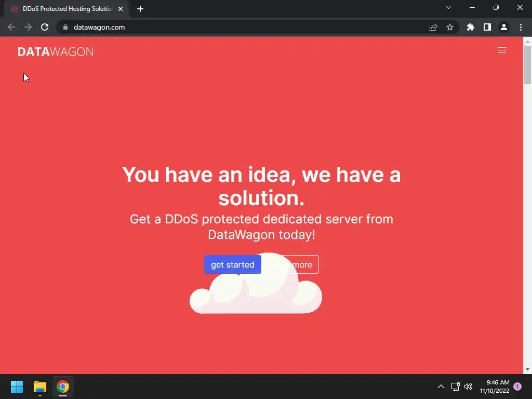Screen dimensions: 532x399
Task: Open File Explorer from taskbar
Action: pyautogui.click(x=39, y=387)
